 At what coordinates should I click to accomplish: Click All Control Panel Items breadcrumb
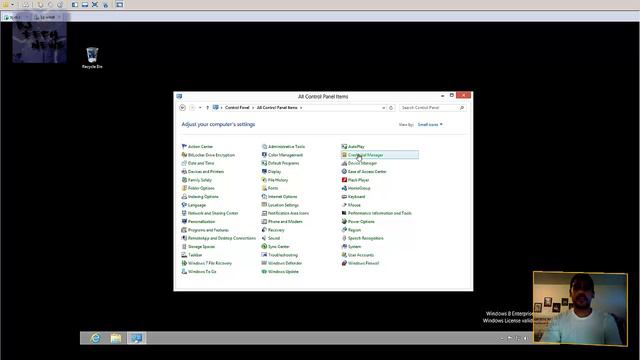277,108
